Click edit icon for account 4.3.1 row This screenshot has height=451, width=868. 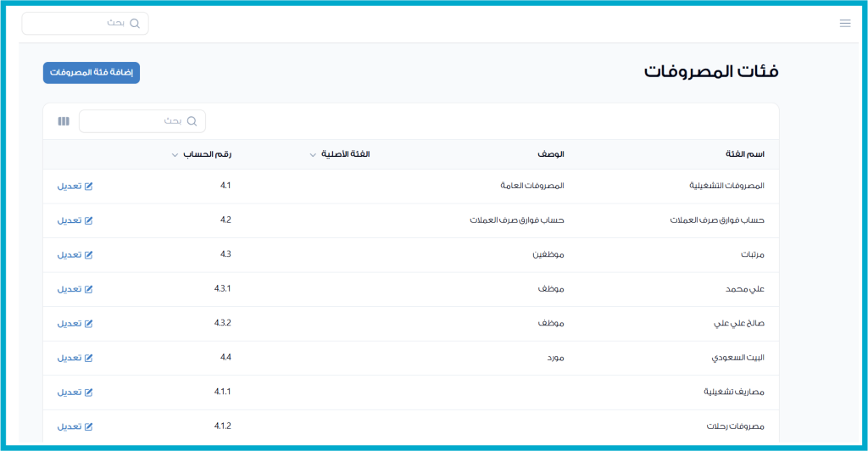88,289
